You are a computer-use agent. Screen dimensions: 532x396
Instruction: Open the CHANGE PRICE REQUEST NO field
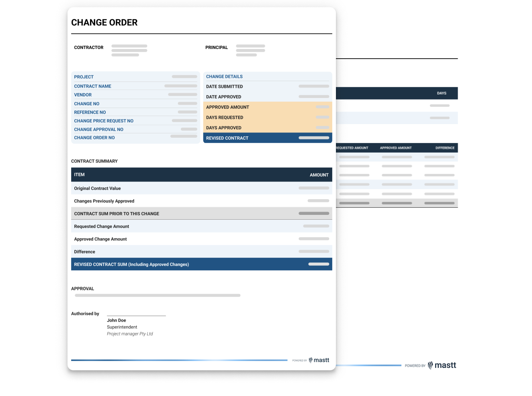104,120
